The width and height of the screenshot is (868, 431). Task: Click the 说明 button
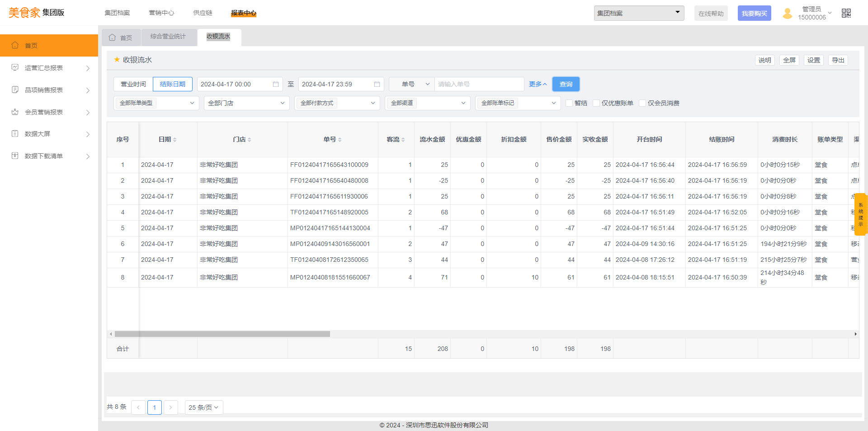pyautogui.click(x=765, y=60)
